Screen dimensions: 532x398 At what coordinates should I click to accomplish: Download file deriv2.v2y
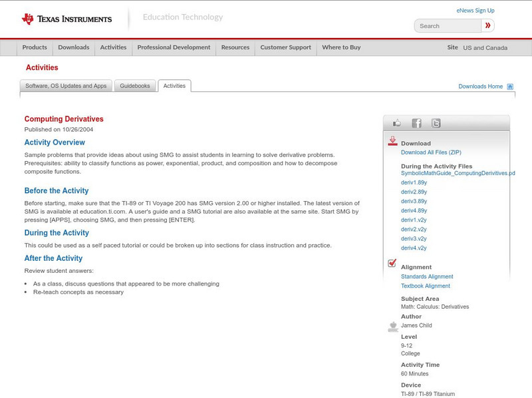point(414,229)
